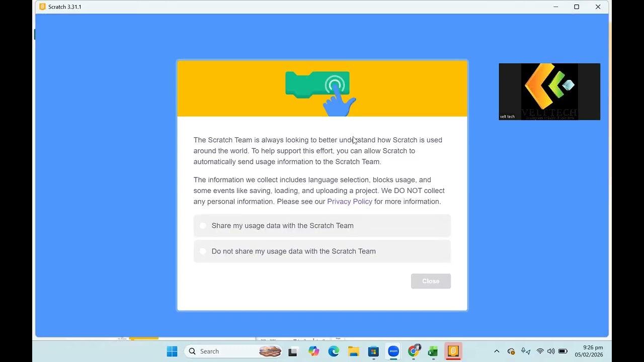Click the Scratch app icon in title bar
The image size is (644, 362).
(x=42, y=7)
